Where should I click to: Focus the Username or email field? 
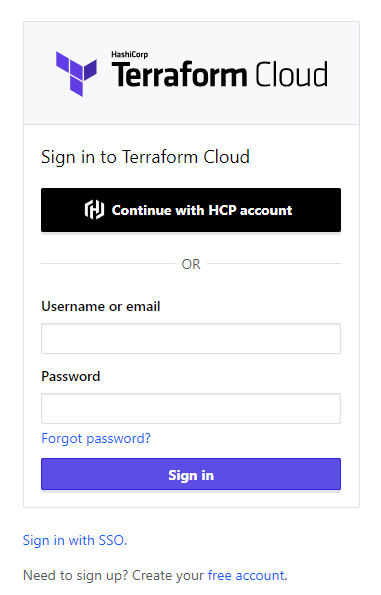click(191, 338)
